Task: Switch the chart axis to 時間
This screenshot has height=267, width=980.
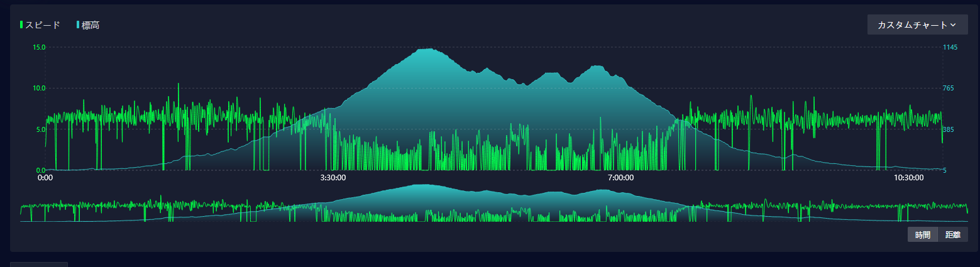Action: [x=922, y=235]
